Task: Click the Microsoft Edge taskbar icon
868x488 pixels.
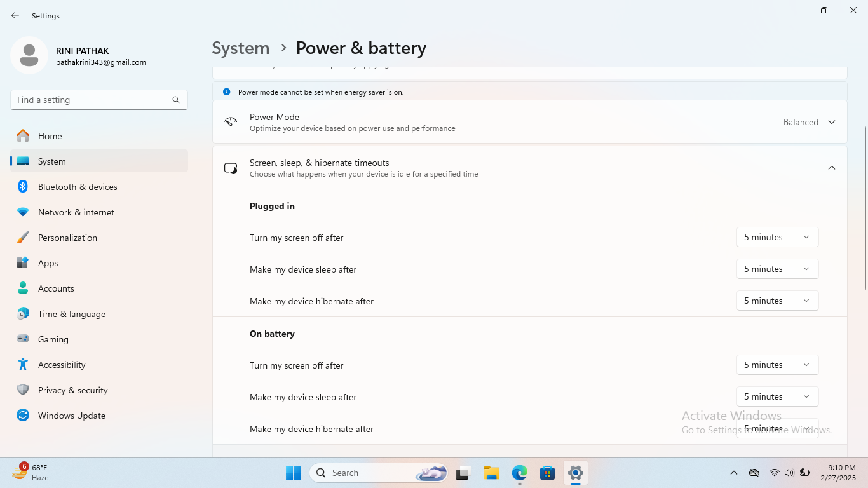Action: coord(520,473)
